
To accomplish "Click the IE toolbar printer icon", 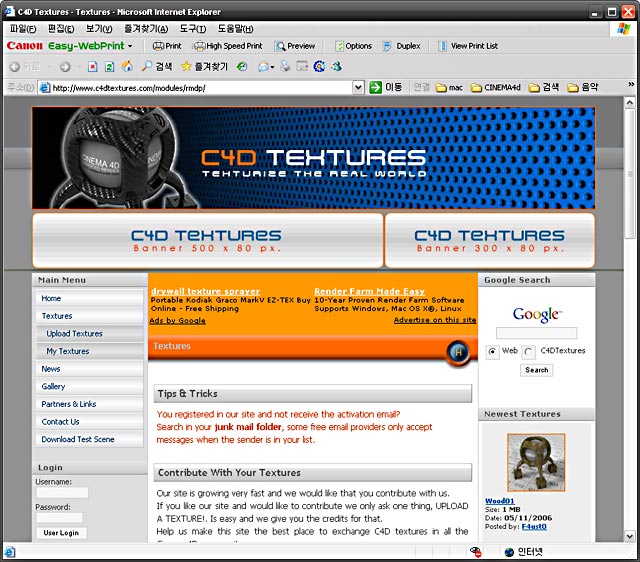I will point(285,67).
